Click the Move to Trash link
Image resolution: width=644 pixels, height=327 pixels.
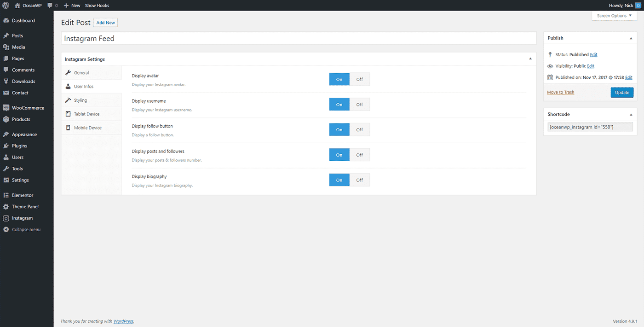(x=561, y=93)
